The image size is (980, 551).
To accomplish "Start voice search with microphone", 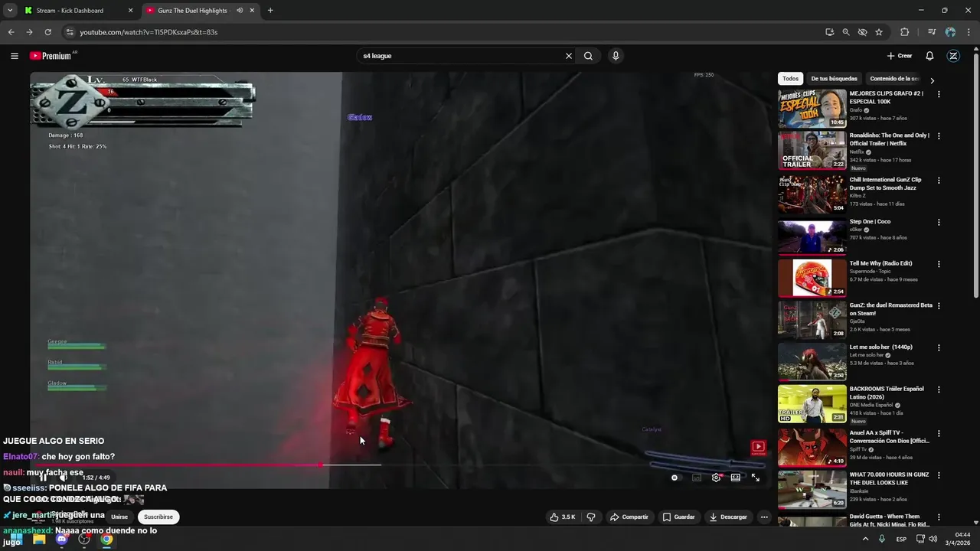I will [x=616, y=56].
